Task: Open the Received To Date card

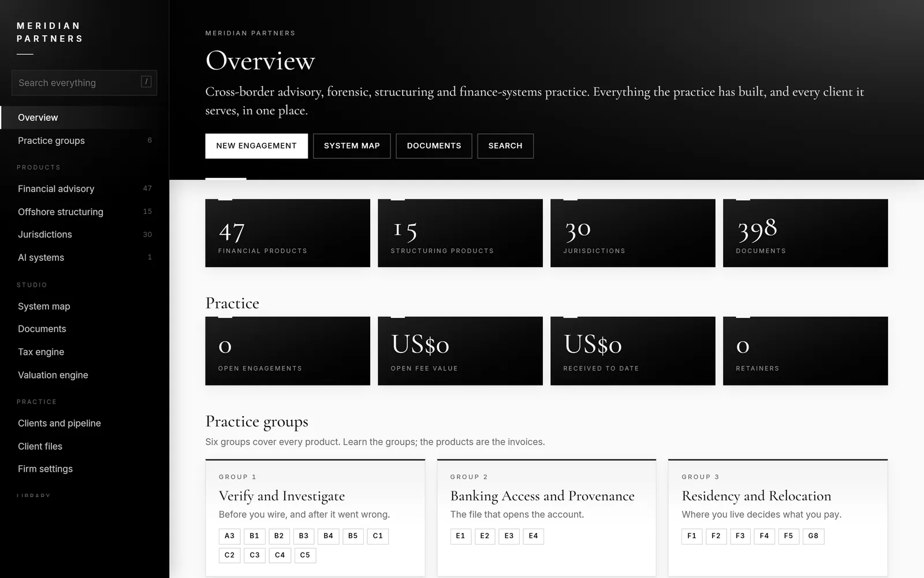Action: [633, 351]
